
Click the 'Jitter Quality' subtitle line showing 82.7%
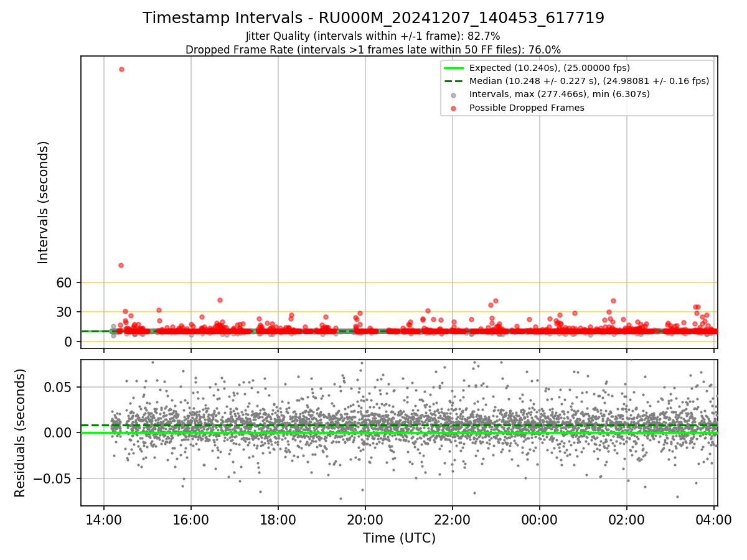373,36
